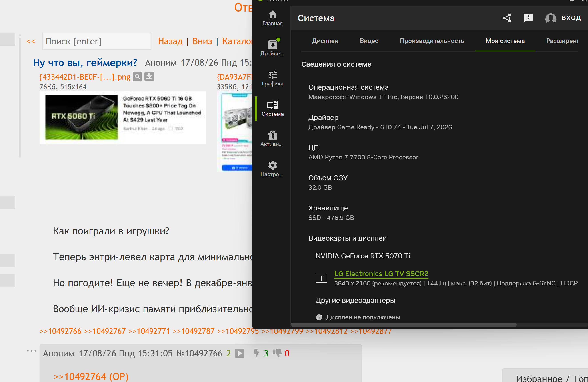Click the << link beside search field
This screenshot has width=588, height=382.
point(31,41)
